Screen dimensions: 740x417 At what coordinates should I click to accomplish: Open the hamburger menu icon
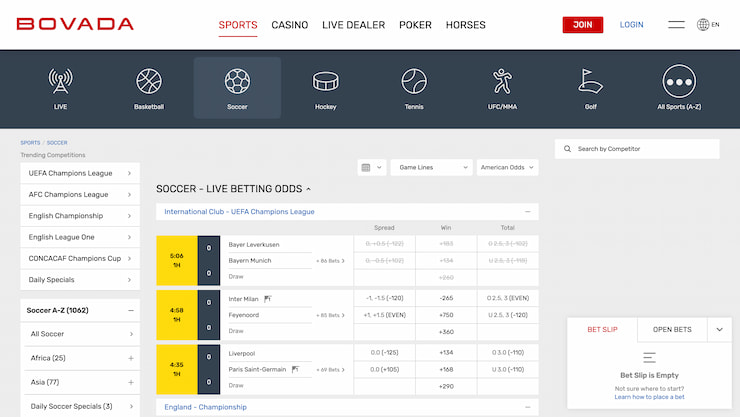676,25
